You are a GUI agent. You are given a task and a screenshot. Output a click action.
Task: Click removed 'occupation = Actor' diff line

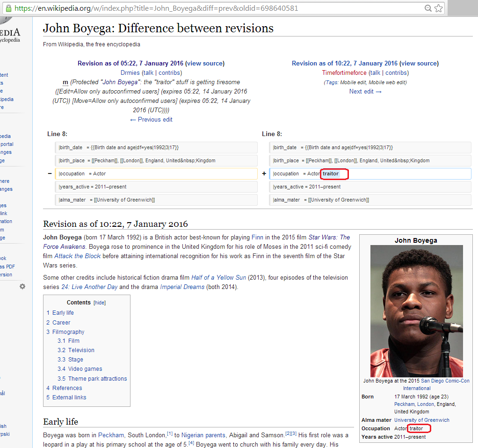156,173
